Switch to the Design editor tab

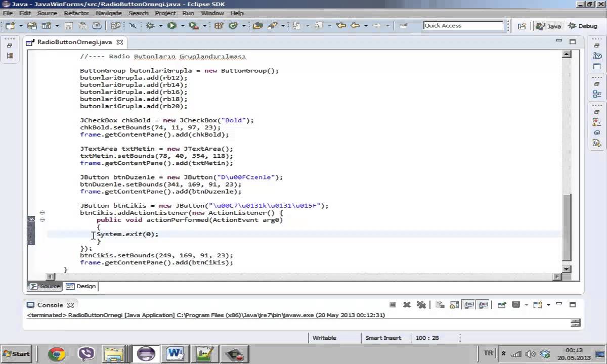[81, 286]
